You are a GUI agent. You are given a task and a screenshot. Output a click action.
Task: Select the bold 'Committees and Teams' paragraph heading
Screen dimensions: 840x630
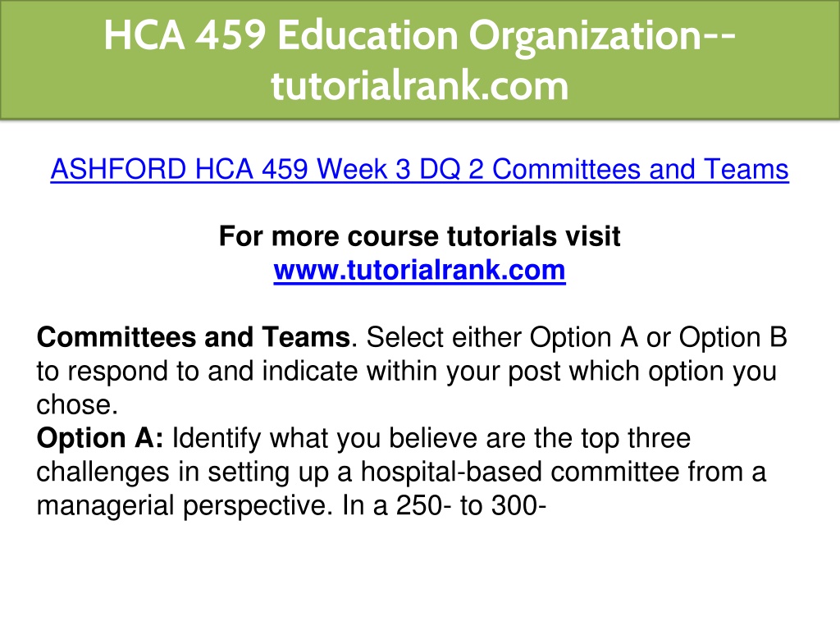point(194,337)
